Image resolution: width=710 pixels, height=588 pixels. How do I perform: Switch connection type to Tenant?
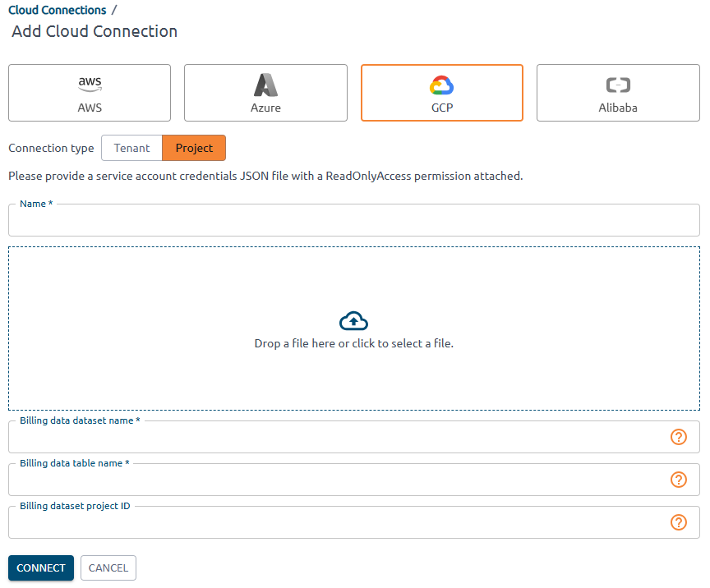131,148
